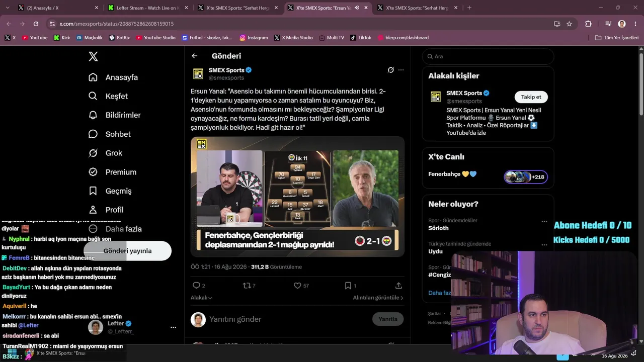Go to Anasayfa in the sidebar

click(x=113, y=77)
